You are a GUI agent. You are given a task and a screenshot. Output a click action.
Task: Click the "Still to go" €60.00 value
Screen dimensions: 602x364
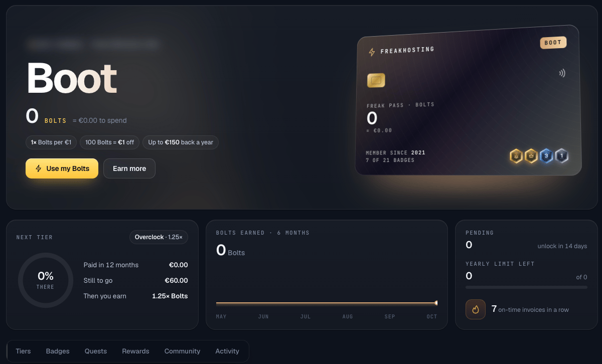(176, 280)
